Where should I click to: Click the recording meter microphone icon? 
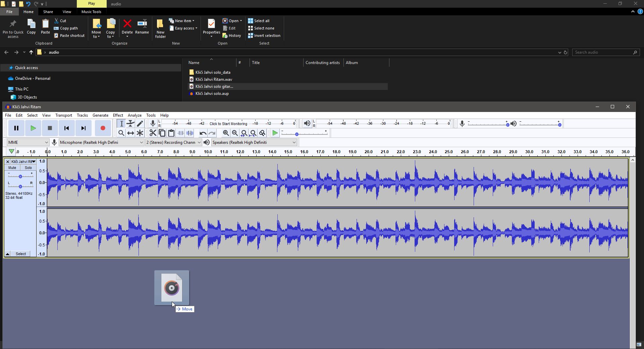(153, 123)
